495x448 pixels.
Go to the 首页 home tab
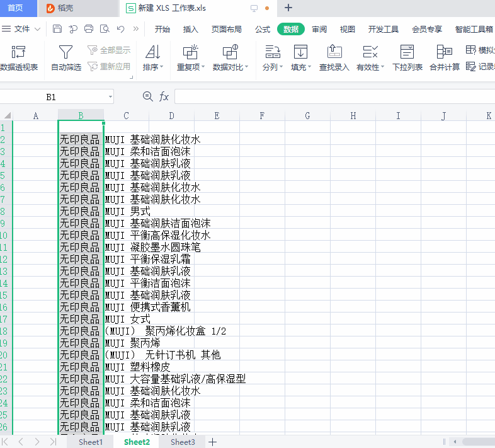(18, 8)
